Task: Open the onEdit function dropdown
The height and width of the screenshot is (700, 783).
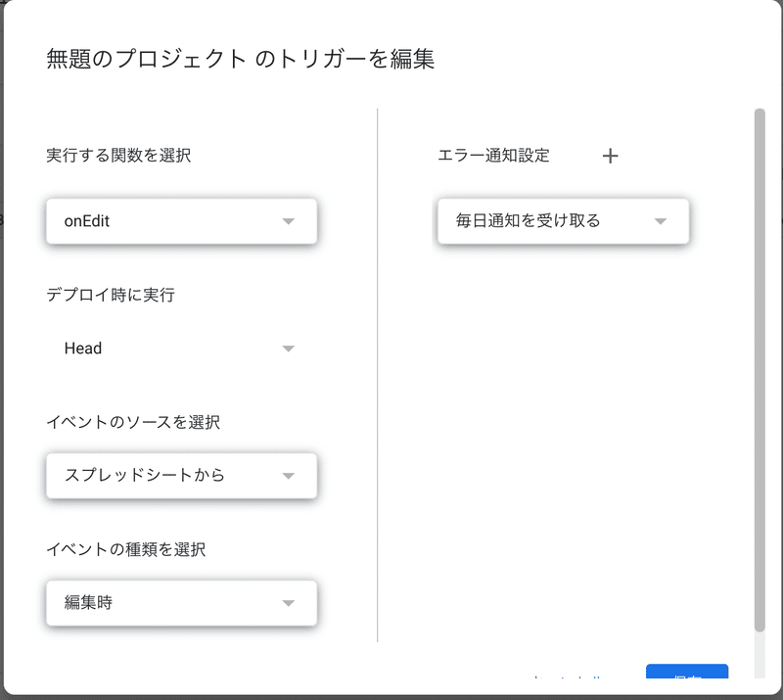Action: click(x=181, y=221)
